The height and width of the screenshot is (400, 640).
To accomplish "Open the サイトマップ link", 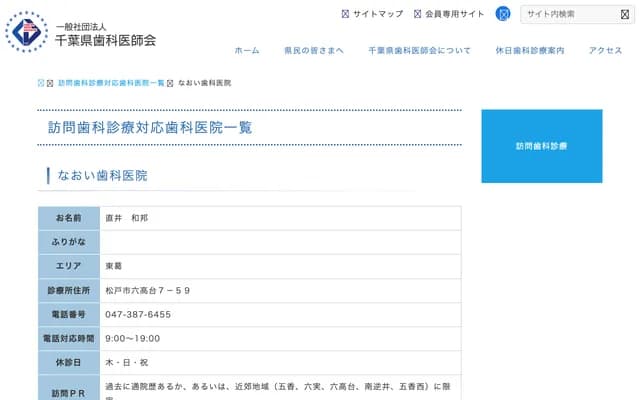I will [379, 14].
